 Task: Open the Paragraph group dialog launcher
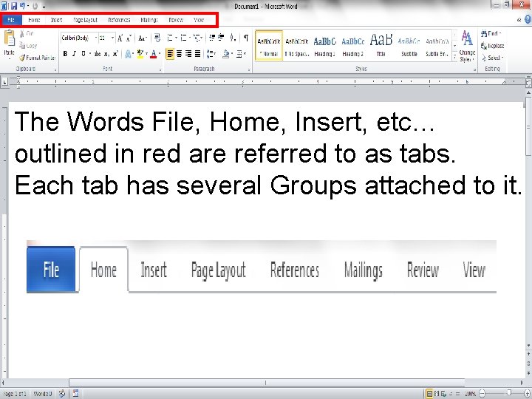pyautogui.click(x=249, y=69)
